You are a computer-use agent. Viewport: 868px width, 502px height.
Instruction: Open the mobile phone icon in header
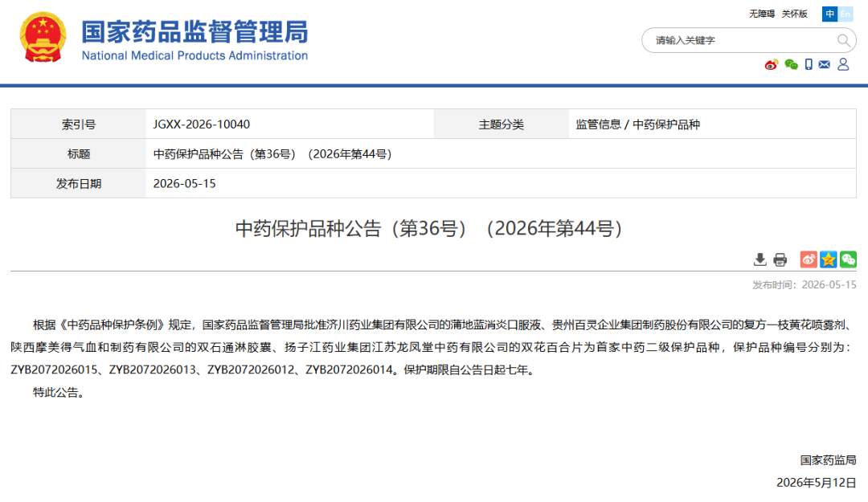coord(809,65)
